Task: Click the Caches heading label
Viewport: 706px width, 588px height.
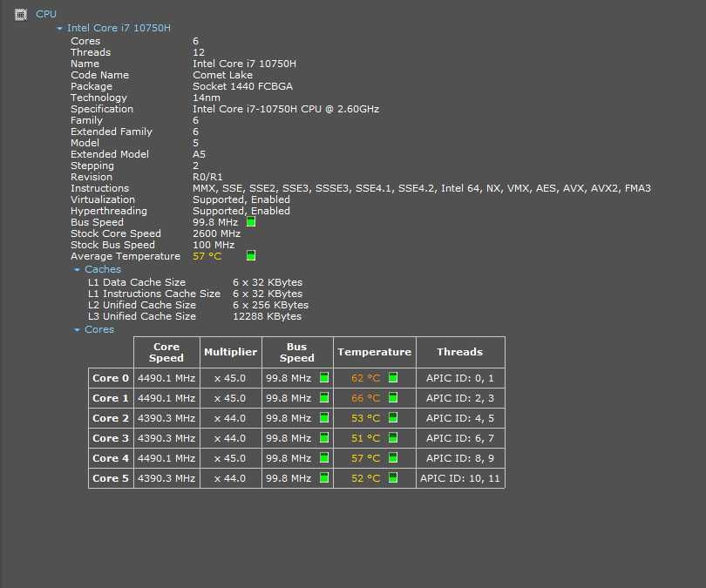Action: (x=103, y=269)
